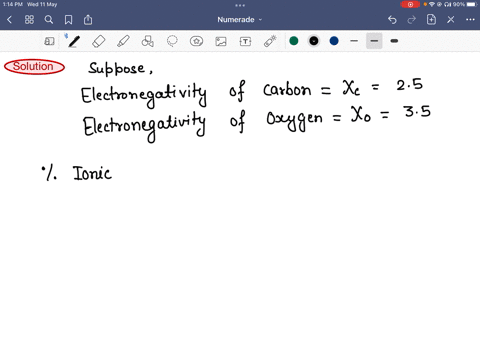Viewport: 480px width, 360px height.
Task: Tap the handwritten value 3.5
Action: (418, 111)
